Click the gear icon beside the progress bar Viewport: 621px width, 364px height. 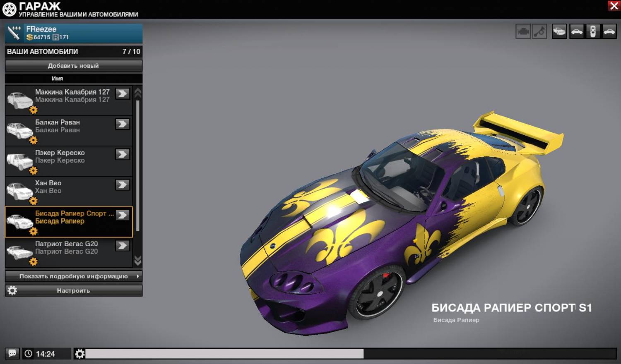coord(79,354)
